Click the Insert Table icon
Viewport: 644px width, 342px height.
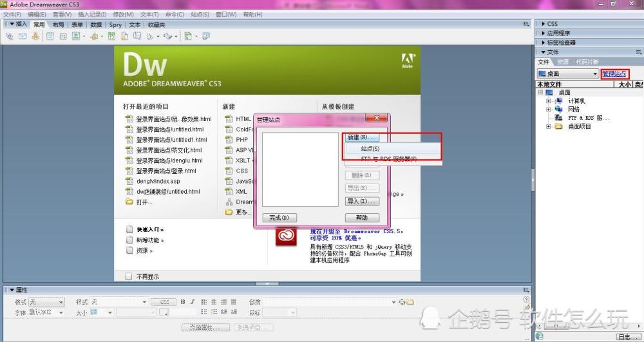click(50, 37)
